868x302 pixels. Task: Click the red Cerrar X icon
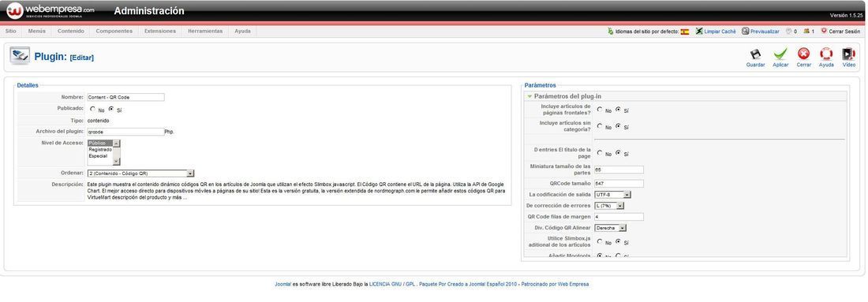[804, 54]
